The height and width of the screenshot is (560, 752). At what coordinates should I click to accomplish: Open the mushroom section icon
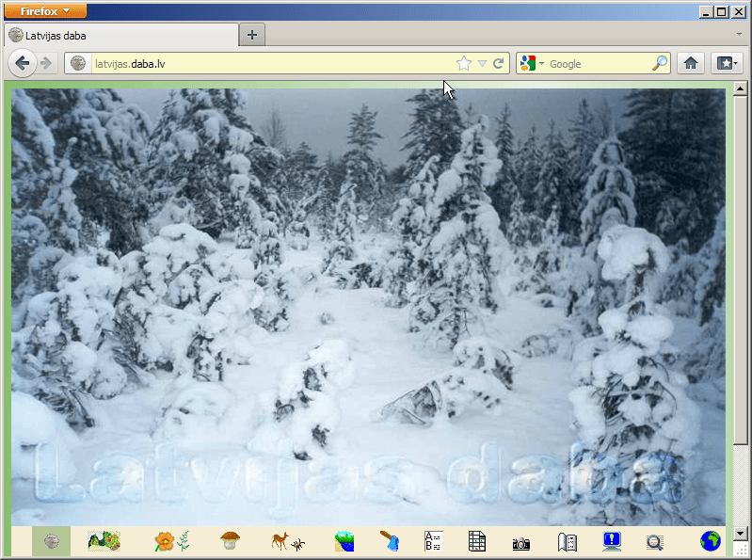pos(231,541)
